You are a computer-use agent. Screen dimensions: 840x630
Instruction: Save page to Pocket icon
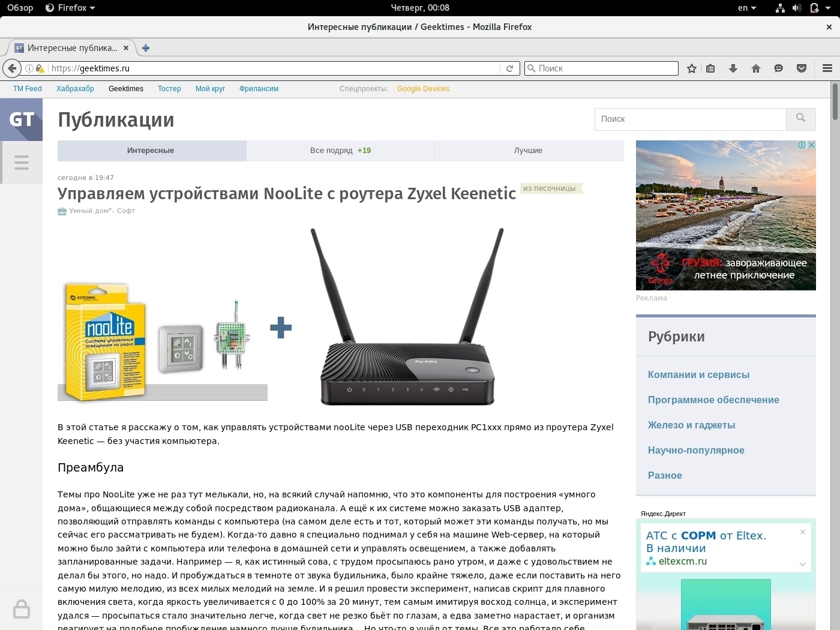point(802,68)
